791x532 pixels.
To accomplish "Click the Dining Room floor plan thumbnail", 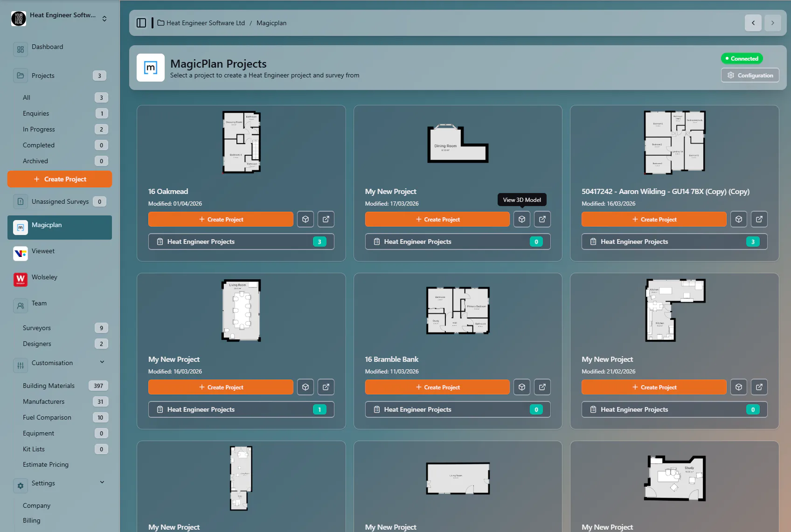I will coord(458,144).
